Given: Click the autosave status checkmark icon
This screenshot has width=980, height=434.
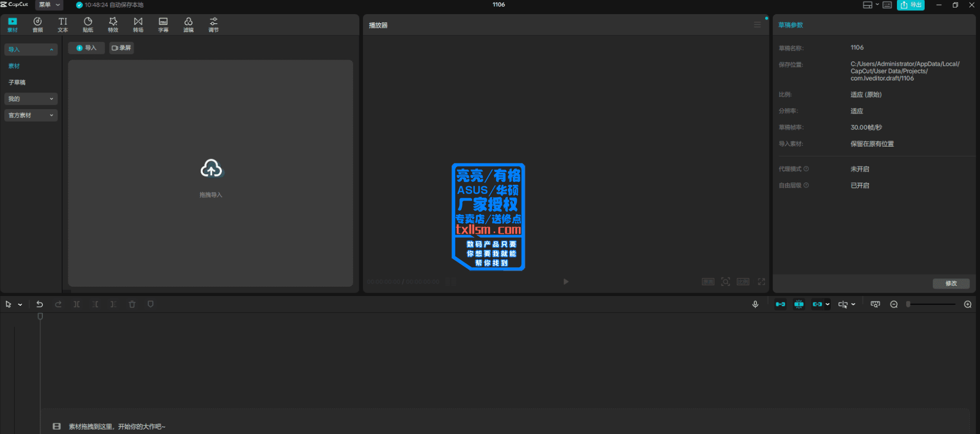Looking at the screenshot, I should pos(79,5).
